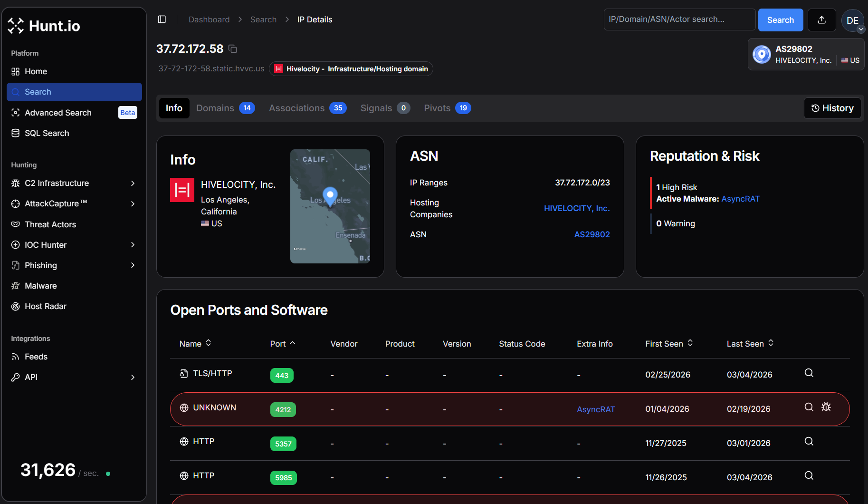The image size is (868, 504).
Task: Click magnifier icon on TLS/HTTP row
Action: (x=809, y=373)
